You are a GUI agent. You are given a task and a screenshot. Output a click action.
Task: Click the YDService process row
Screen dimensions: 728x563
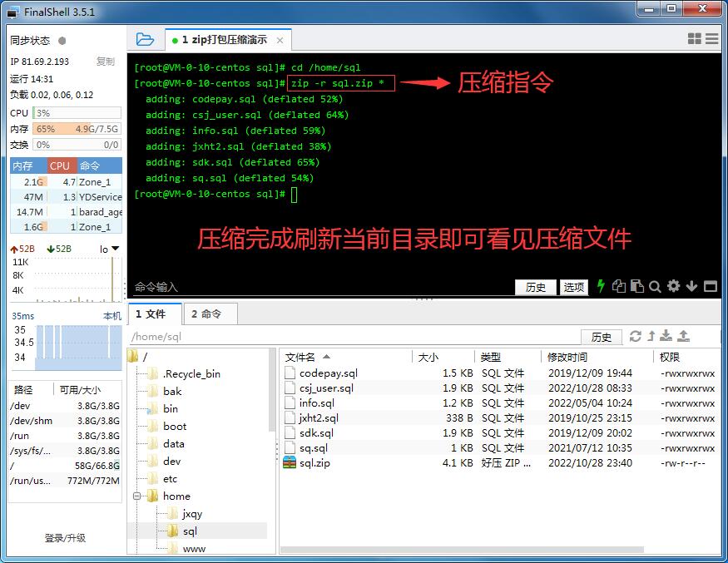(66, 197)
